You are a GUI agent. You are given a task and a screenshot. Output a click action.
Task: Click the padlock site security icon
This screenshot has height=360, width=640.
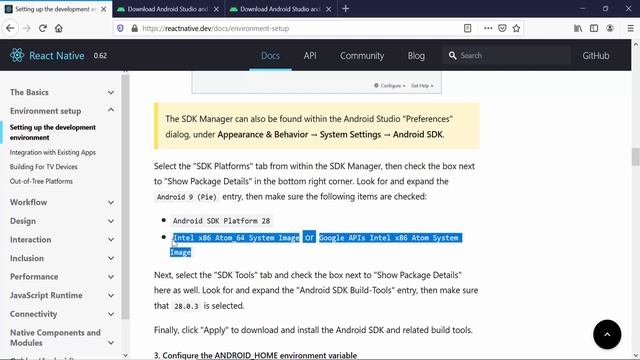[134, 28]
